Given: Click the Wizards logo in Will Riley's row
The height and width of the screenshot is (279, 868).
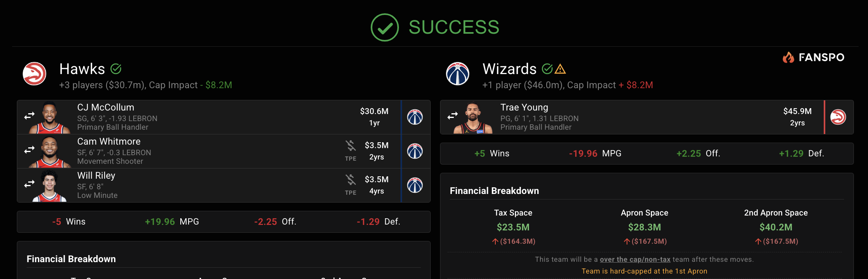Looking at the screenshot, I should pos(415,185).
